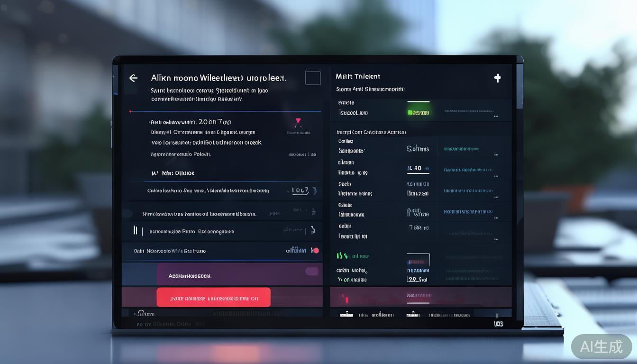The width and height of the screenshot is (637, 364).
Task: Open the plus icon in Malt Talent panel
Action: [497, 78]
